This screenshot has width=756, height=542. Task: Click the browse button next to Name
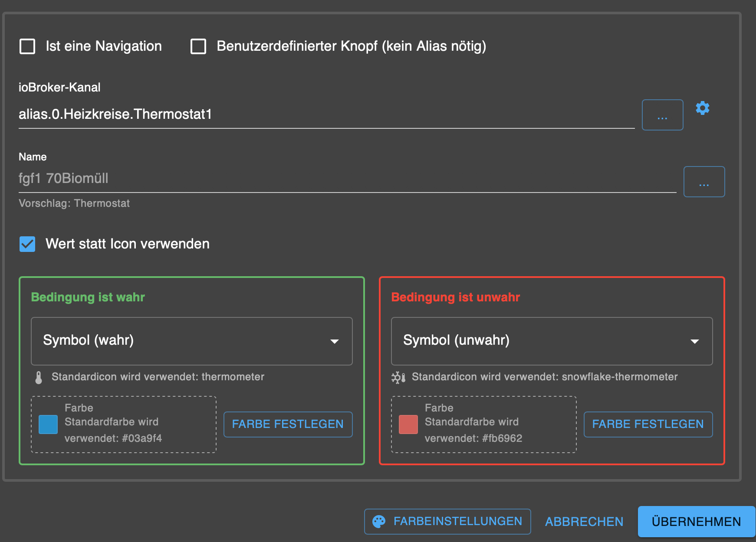pos(704,182)
